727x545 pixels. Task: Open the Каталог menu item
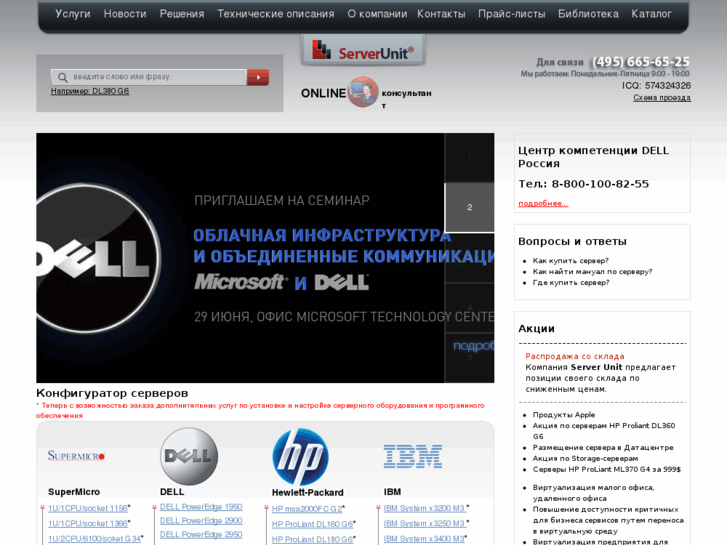[651, 14]
